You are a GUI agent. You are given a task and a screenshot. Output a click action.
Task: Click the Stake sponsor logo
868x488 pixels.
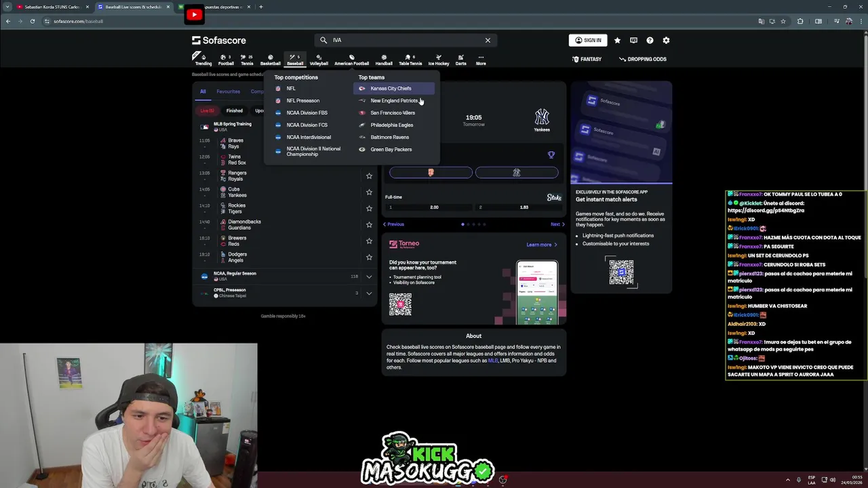tap(554, 197)
